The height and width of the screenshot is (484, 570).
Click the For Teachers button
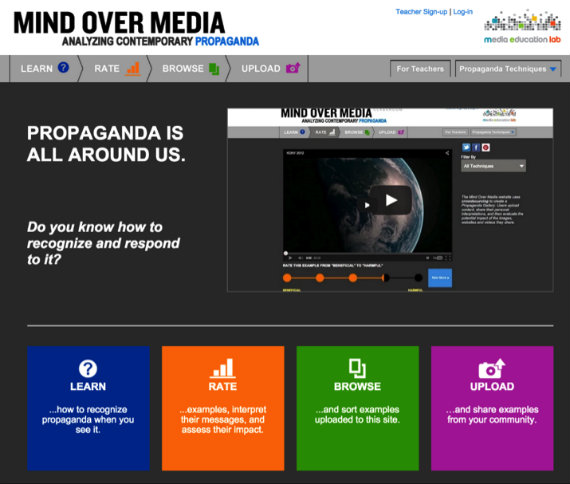(420, 69)
